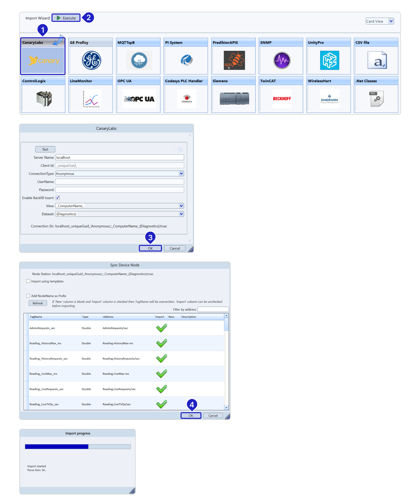Viewport: 420px width, 504px height.
Task: Disable the Enable Backfill Insert checkbox
Action: click(58, 198)
